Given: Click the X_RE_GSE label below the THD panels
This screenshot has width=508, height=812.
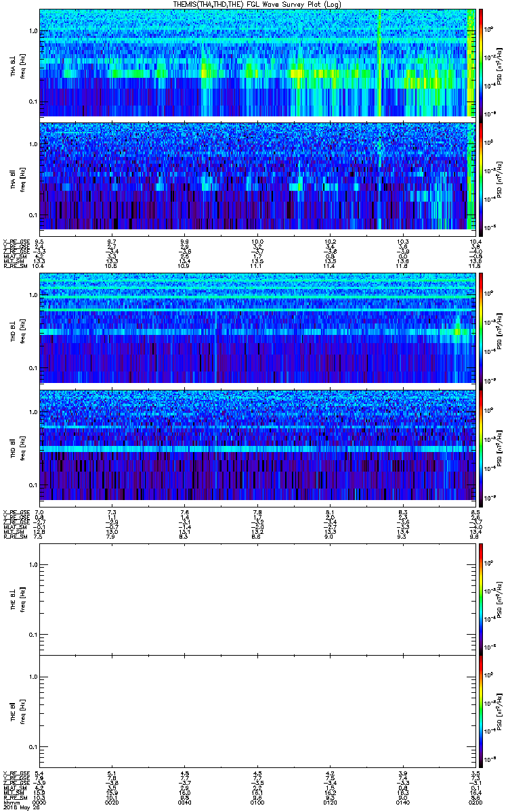Looking at the screenshot, I should pos(17,512).
